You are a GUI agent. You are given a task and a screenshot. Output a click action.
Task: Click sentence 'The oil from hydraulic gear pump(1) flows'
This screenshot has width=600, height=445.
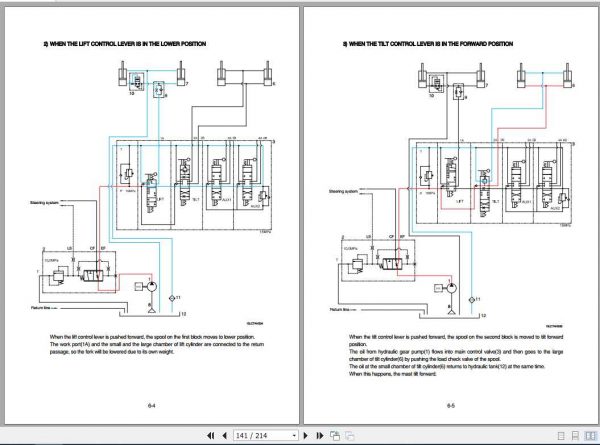tap(456, 355)
